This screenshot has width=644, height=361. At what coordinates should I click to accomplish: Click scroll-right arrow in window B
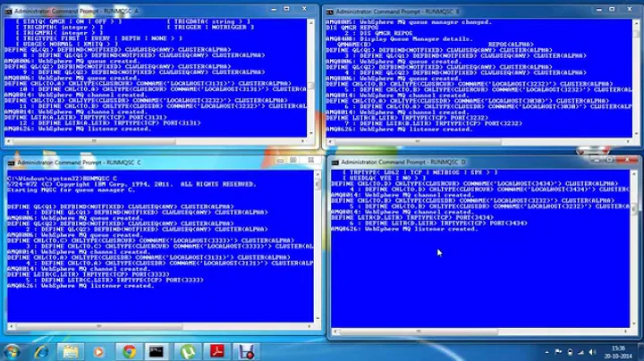(x=629, y=142)
